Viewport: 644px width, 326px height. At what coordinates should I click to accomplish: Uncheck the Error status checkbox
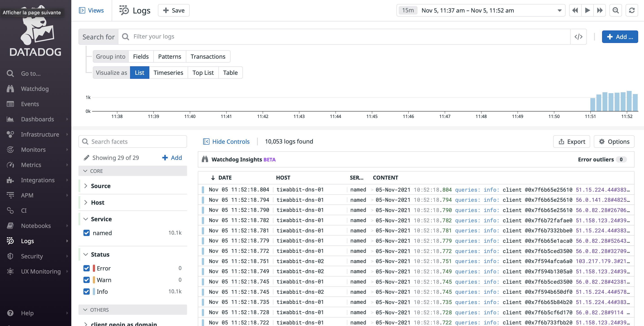coord(87,268)
